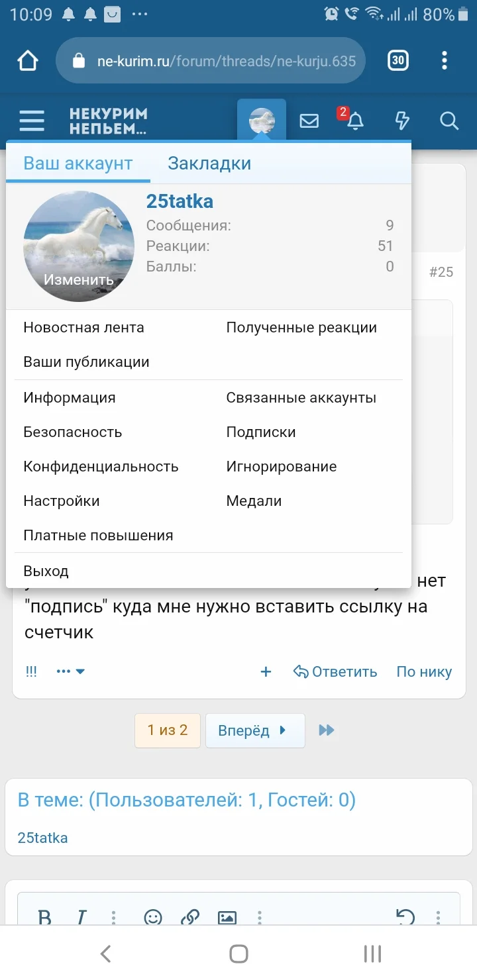The image size is (477, 980).
Task: Tap the plus multi-quote icon
Action: point(266,671)
